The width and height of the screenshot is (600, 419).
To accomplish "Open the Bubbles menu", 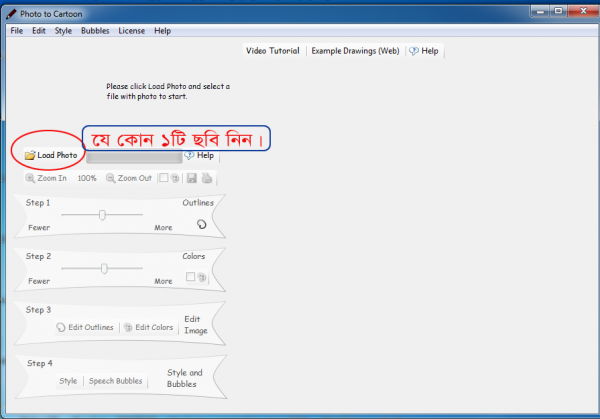I will tap(95, 31).
